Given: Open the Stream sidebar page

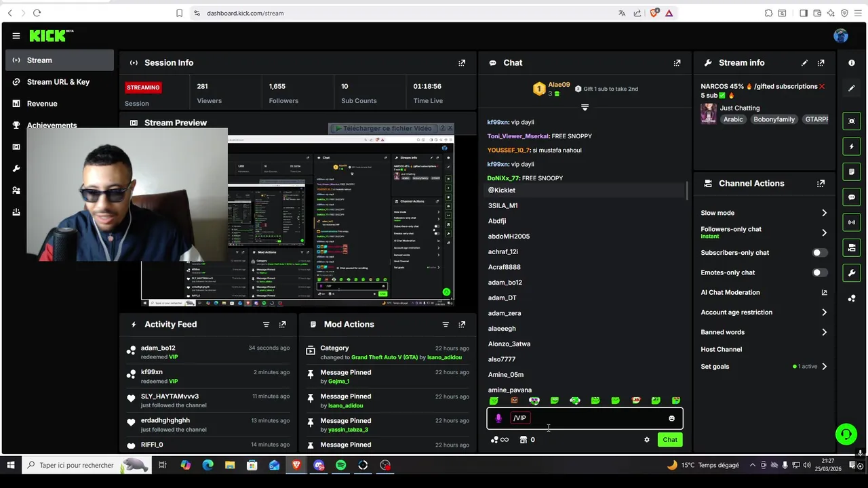Looking at the screenshot, I should click(x=60, y=60).
